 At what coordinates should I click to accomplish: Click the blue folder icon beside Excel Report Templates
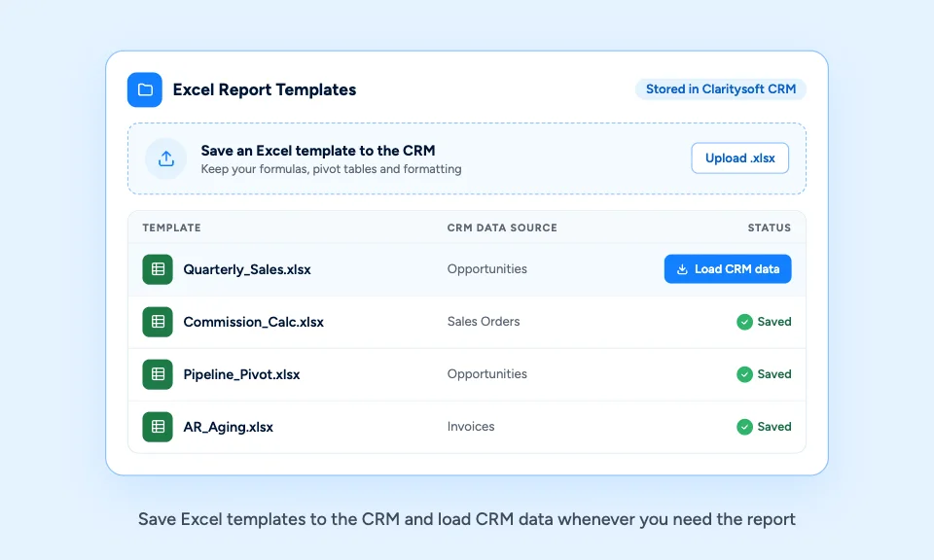coord(145,89)
